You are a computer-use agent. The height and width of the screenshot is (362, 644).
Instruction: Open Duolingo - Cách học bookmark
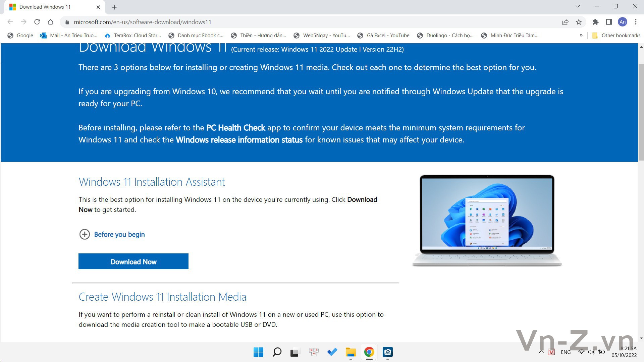(x=445, y=36)
